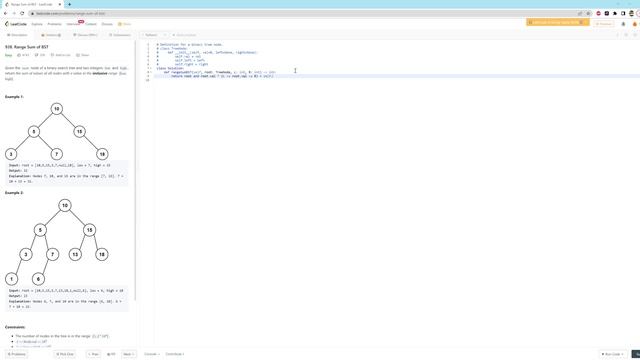640x360 pixels.
Task: Switch to the Discuss tab in the problem panel
Action: 85,35
